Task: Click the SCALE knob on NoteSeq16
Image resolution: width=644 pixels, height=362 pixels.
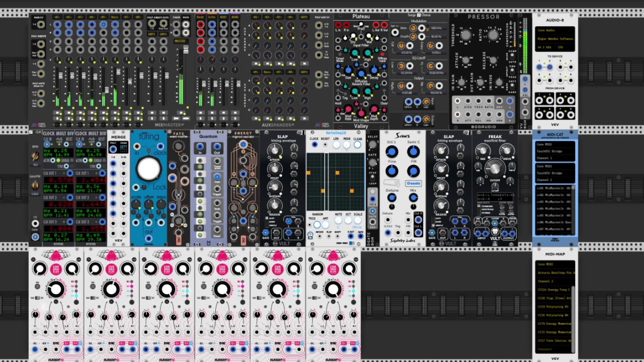Action: pos(358,220)
